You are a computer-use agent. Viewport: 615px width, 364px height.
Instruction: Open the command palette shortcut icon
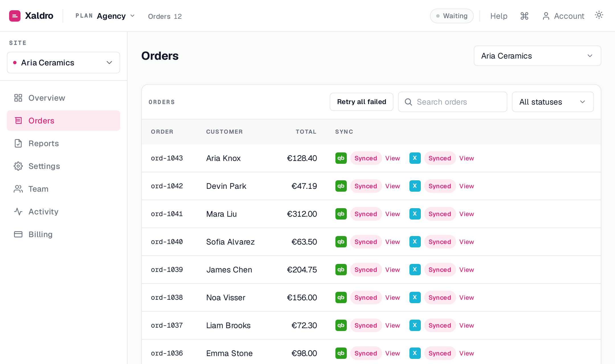[524, 16]
